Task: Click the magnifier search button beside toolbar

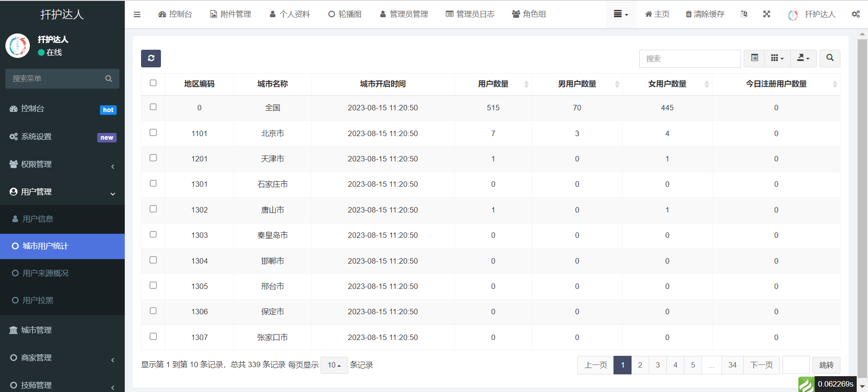Action: (x=830, y=58)
